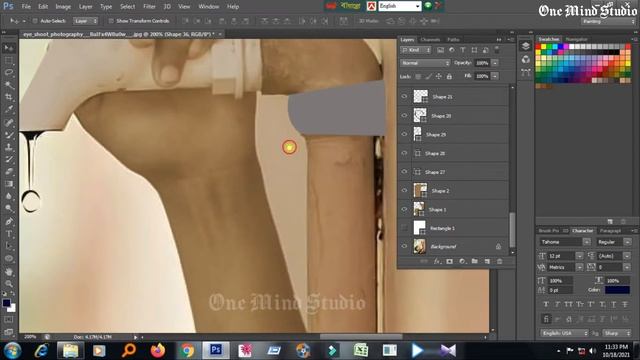640x360 pixels.
Task: Open the Image menu
Action: [x=63, y=7]
